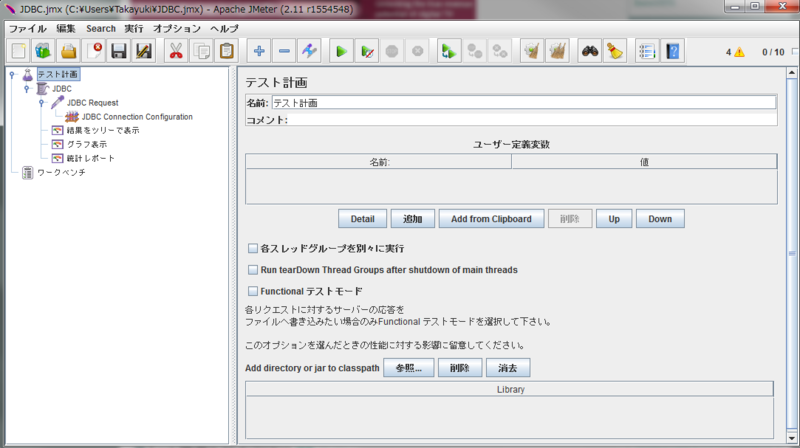
Task: Open the Help question mark icon
Action: (672, 51)
